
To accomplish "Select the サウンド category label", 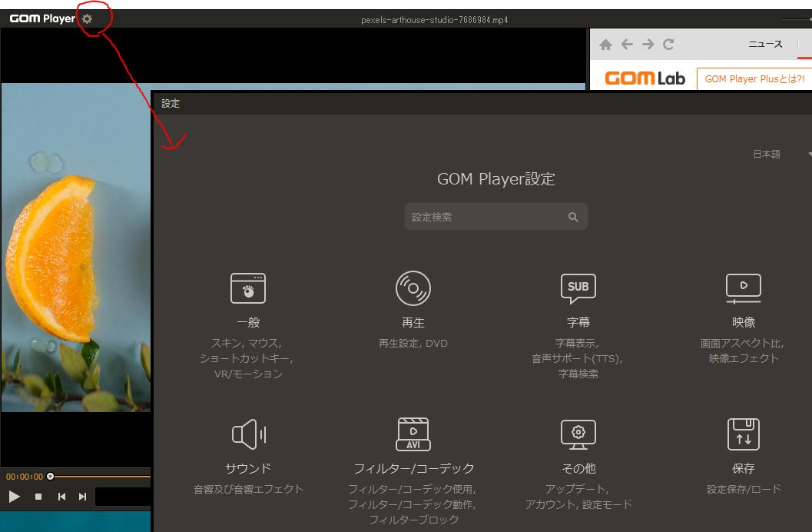I will point(248,468).
